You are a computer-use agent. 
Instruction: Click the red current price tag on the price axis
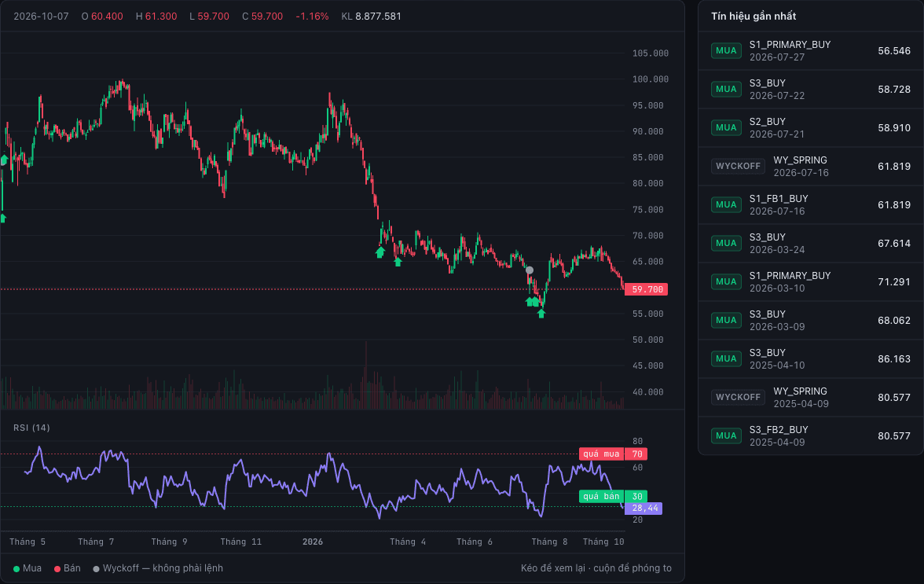click(x=646, y=289)
